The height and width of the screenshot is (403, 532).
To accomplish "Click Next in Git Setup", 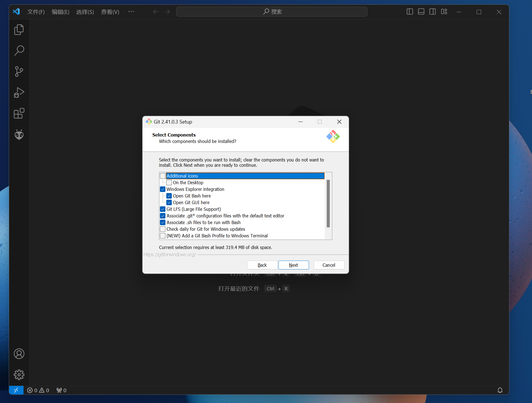I will 294,265.
